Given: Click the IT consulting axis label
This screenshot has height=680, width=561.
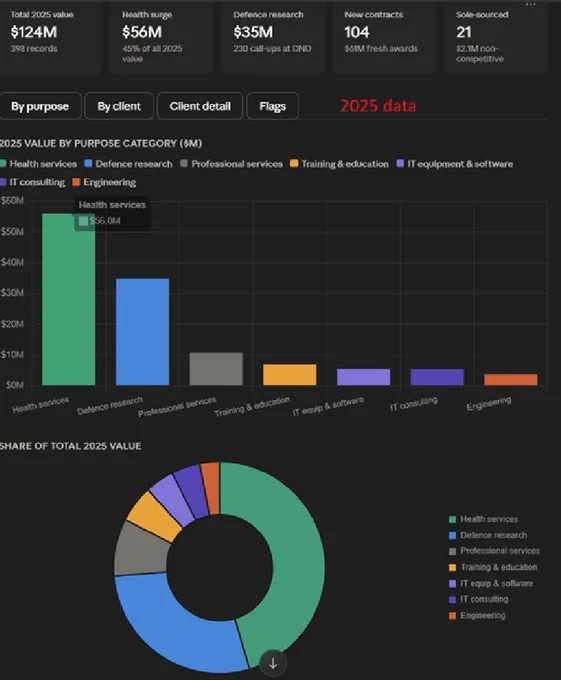Looking at the screenshot, I should (414, 404).
